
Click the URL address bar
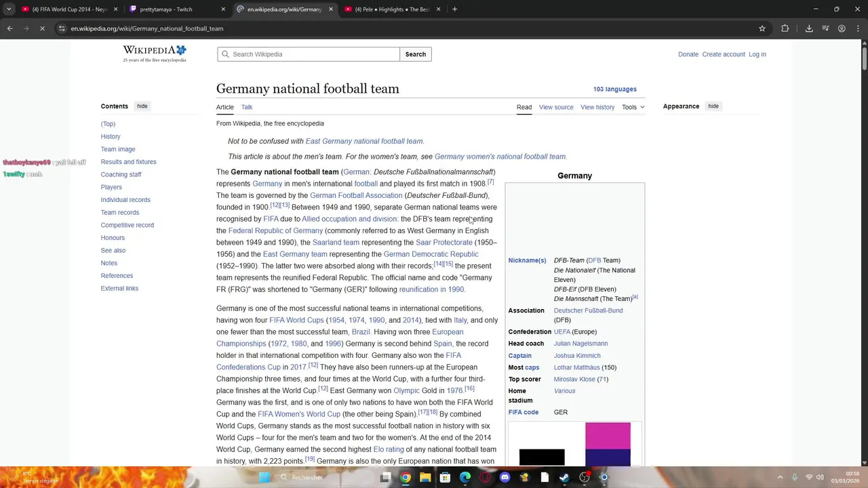(x=407, y=28)
